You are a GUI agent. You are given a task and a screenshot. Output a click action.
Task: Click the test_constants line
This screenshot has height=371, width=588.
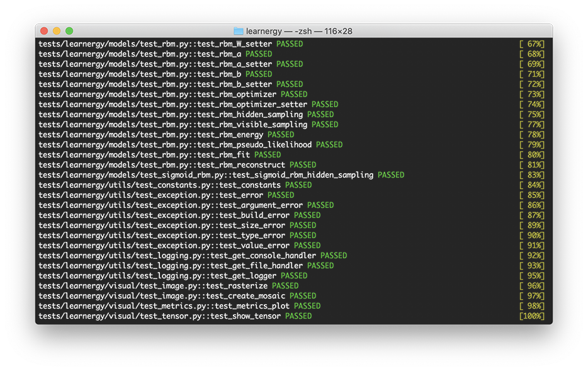tap(175, 185)
